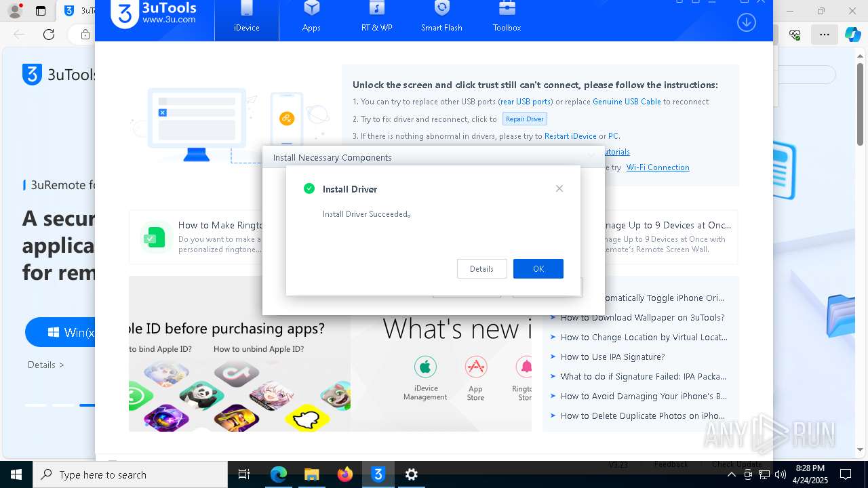The image size is (868, 488).
Task: Open the notification center
Action: [846, 474]
